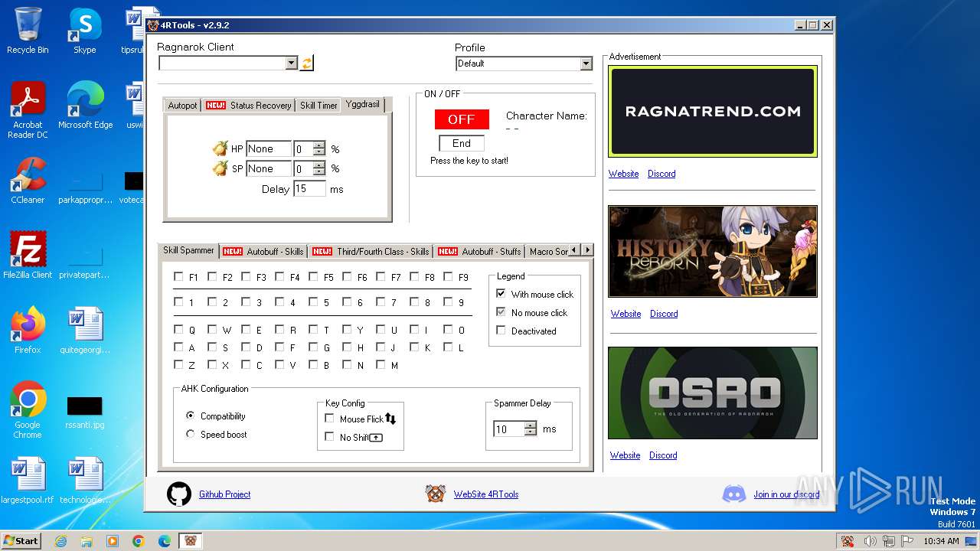Screen dimensions: 980x551
Task: Expand the Ragnarok Client dropdown
Action: tap(291, 64)
